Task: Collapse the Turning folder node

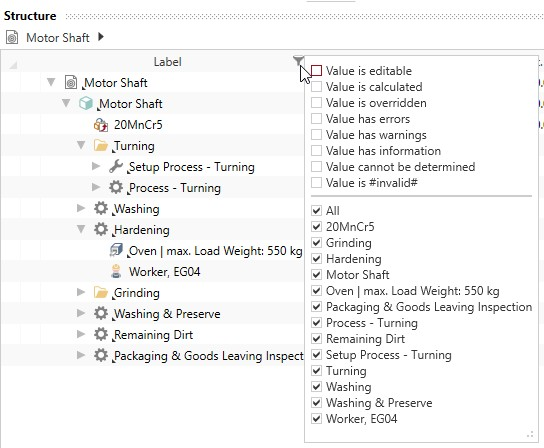Action: [81, 145]
